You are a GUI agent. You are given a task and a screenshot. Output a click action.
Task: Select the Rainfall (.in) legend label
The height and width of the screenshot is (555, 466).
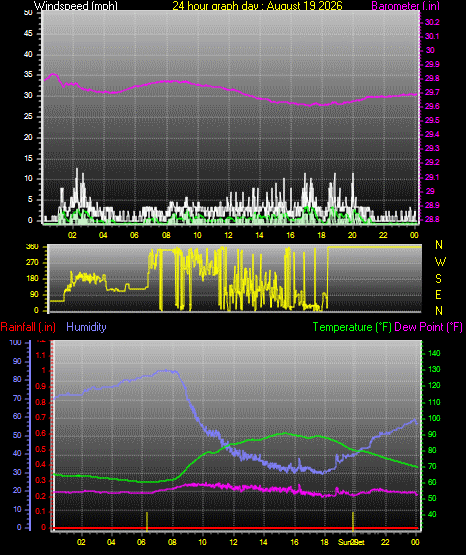(28, 327)
